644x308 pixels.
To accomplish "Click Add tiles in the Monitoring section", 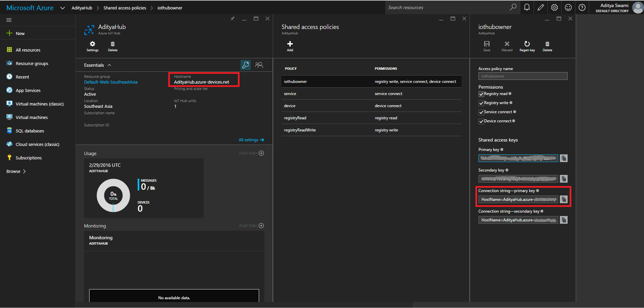I will pos(251,225).
